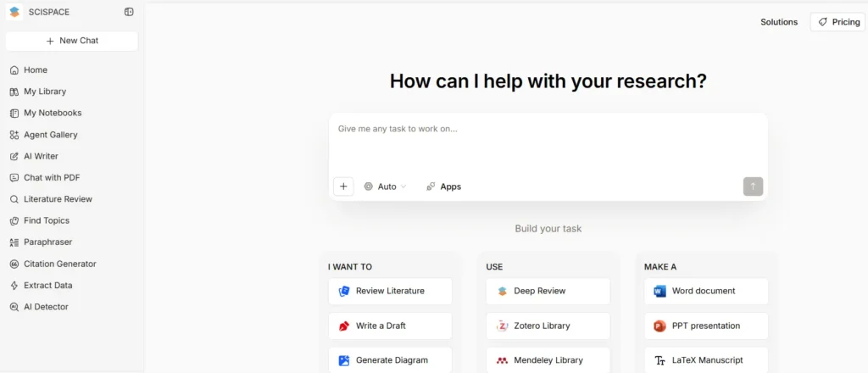
Task: Open the Apps button in the prompt box
Action: click(443, 186)
